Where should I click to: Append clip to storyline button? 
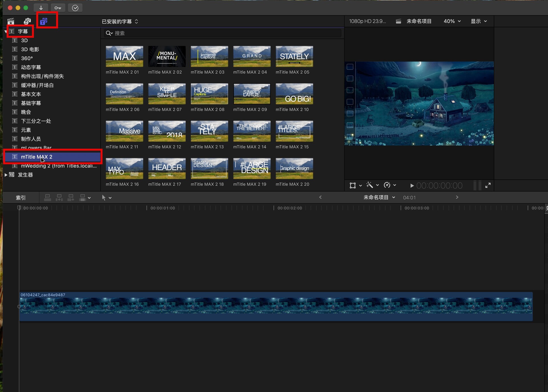coord(71,198)
